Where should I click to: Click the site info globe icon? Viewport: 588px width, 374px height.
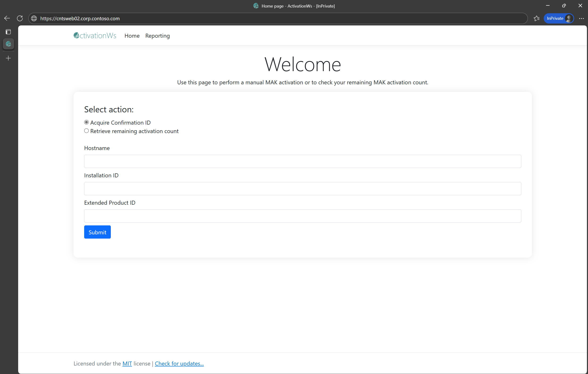coord(34,18)
